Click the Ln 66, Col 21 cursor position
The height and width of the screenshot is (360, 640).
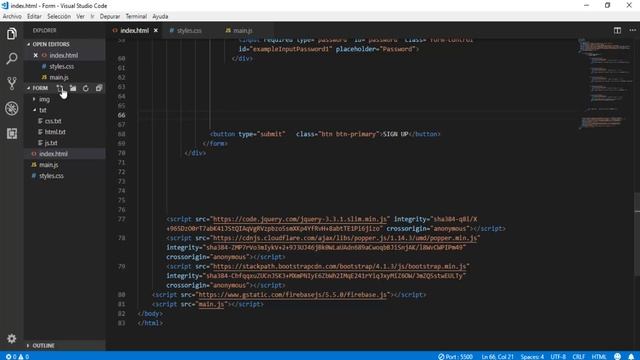coord(497,356)
